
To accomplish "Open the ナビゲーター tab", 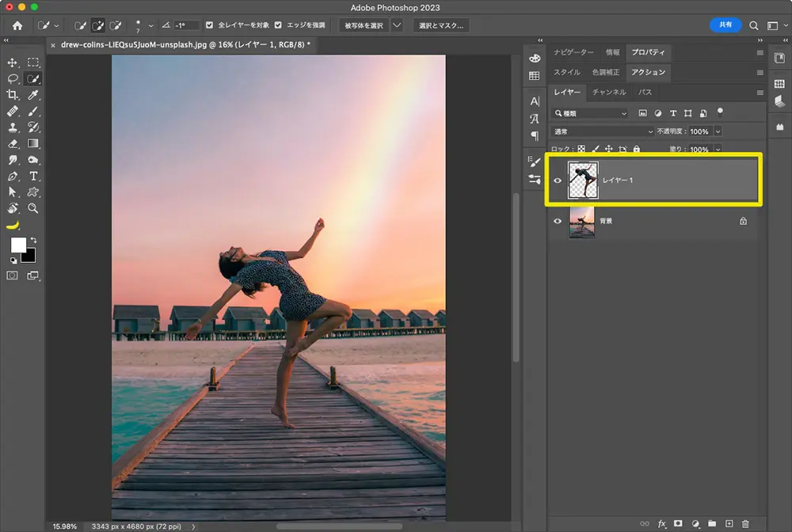I will pos(573,52).
